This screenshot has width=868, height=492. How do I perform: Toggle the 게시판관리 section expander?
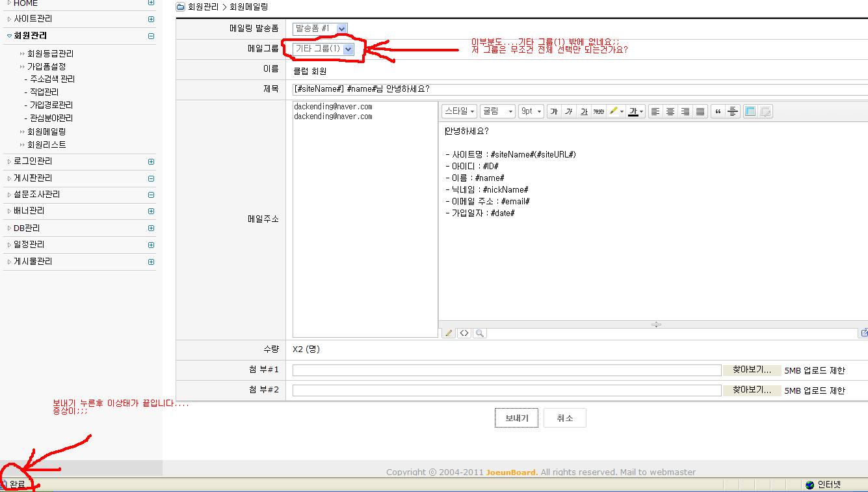point(151,178)
